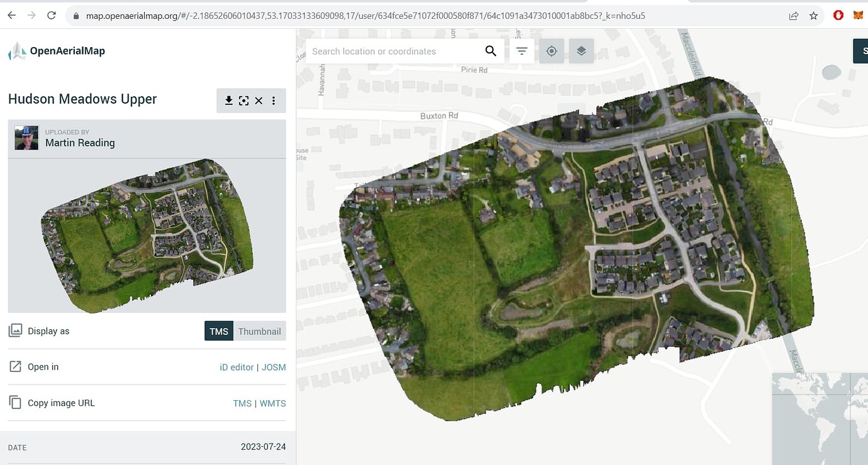Open the imagery filter options

(522, 51)
